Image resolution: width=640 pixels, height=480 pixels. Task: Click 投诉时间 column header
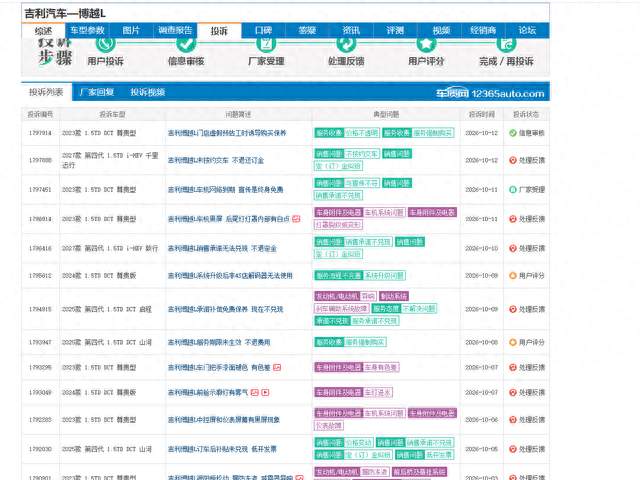pos(482,115)
